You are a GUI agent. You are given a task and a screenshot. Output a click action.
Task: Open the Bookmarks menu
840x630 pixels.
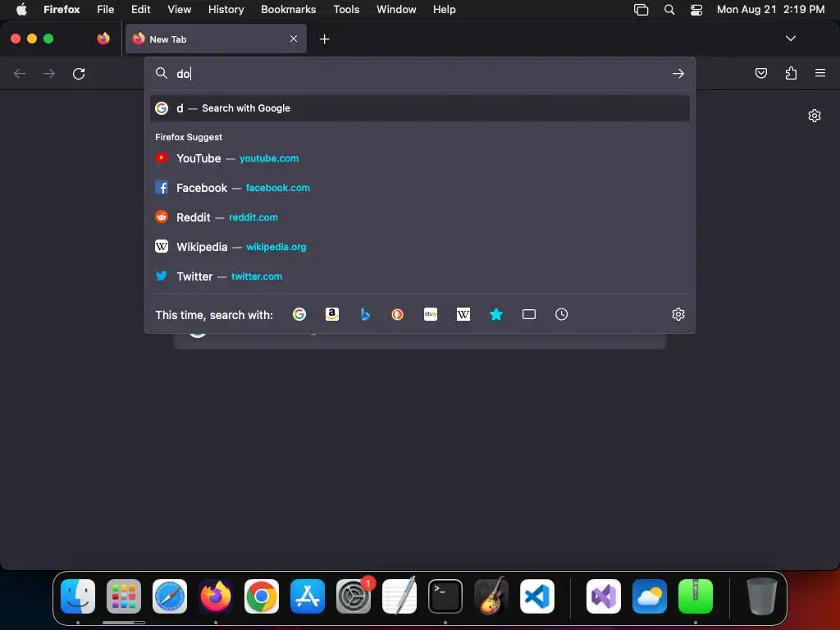288,9
